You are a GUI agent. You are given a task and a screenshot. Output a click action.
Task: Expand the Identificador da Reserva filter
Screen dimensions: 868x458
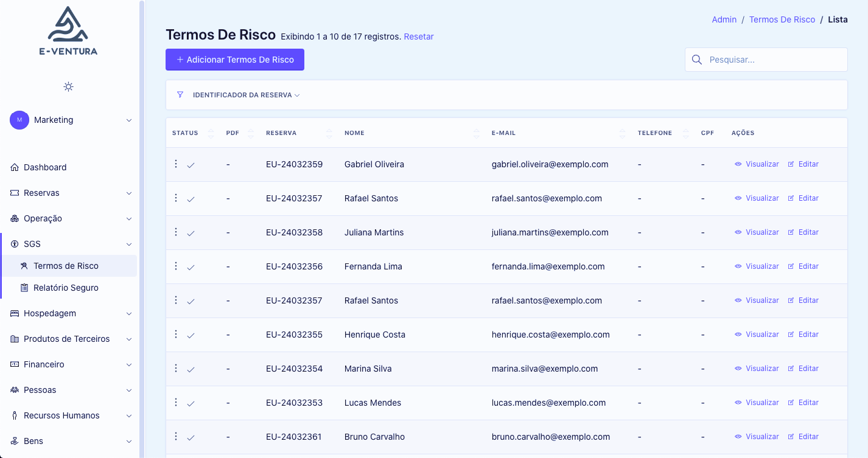[246, 95]
